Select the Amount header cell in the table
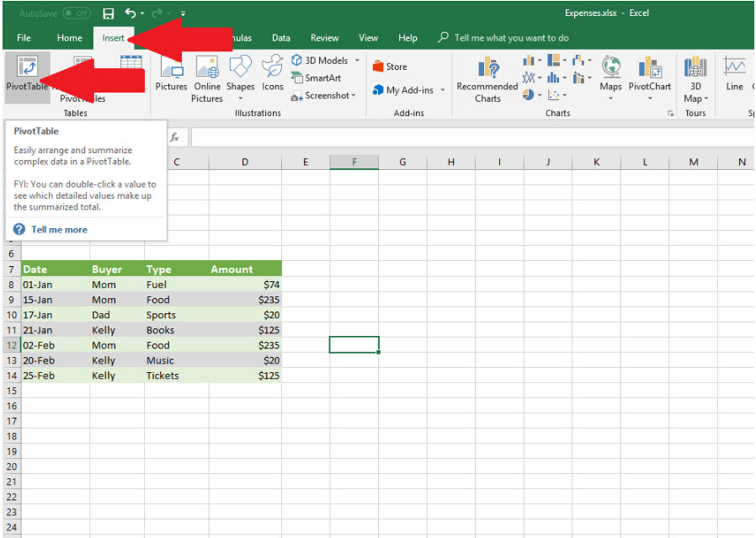 point(244,269)
